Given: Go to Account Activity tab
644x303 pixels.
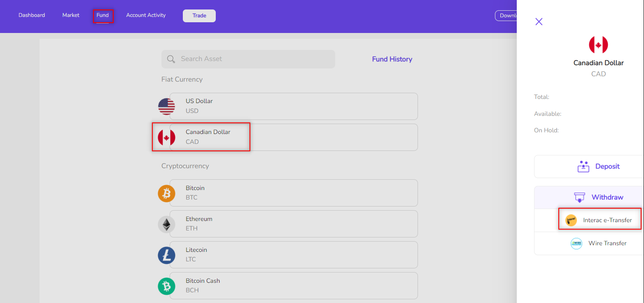Looking at the screenshot, I should click(146, 15).
